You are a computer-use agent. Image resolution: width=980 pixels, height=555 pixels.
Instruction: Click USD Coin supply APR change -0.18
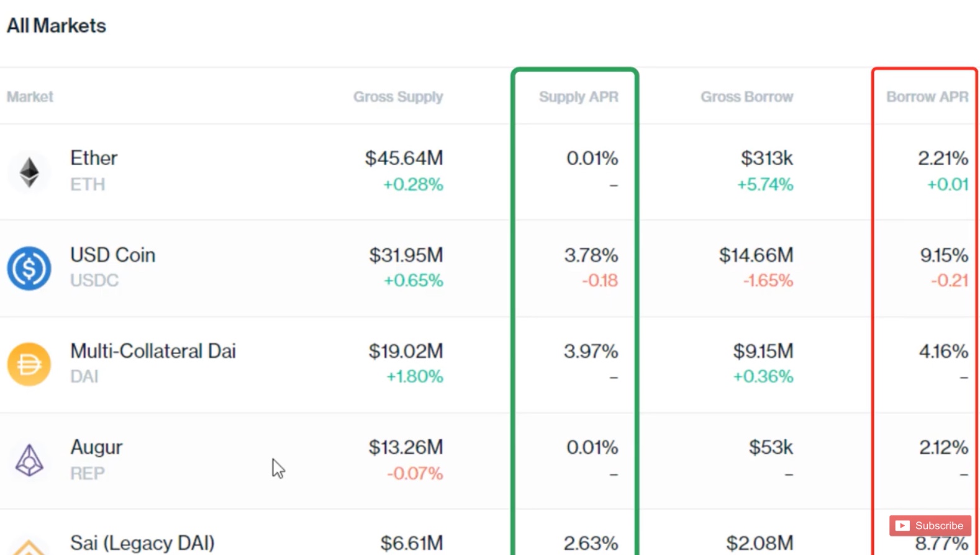pyautogui.click(x=600, y=281)
